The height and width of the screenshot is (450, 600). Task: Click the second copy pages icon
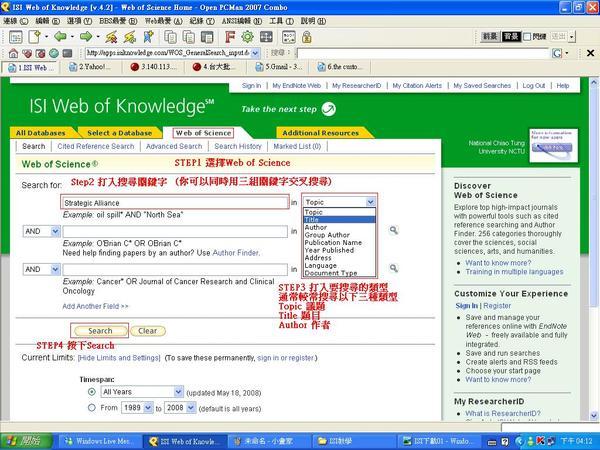pyautogui.click(x=189, y=37)
